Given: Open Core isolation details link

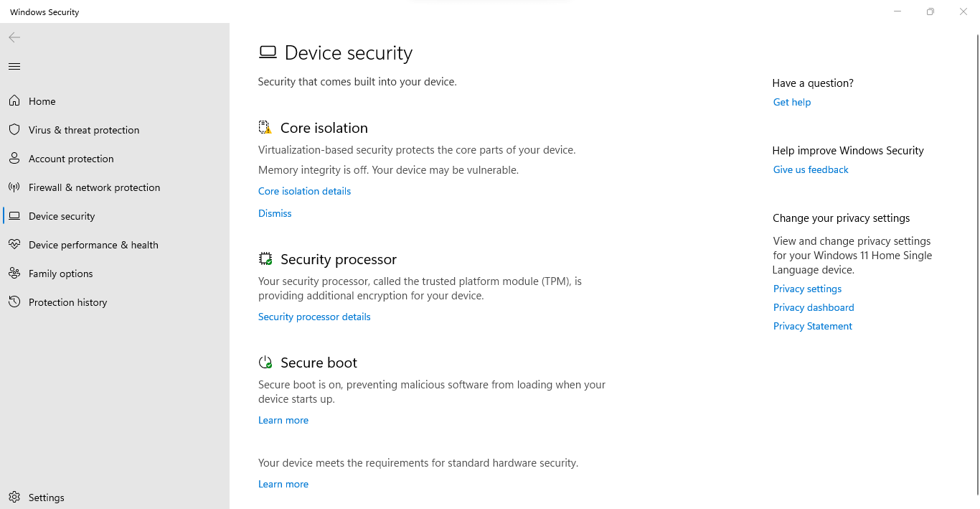Looking at the screenshot, I should (x=304, y=191).
